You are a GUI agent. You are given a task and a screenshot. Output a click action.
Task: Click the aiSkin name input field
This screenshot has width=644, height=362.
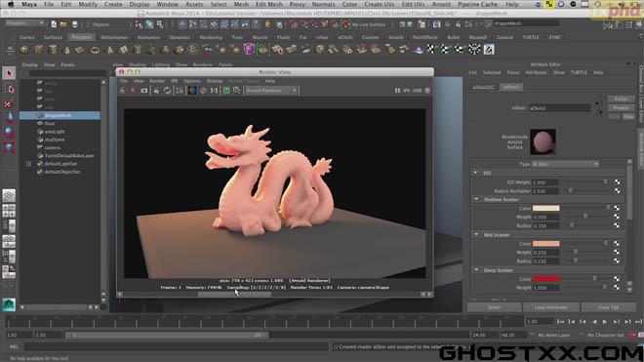pos(559,108)
